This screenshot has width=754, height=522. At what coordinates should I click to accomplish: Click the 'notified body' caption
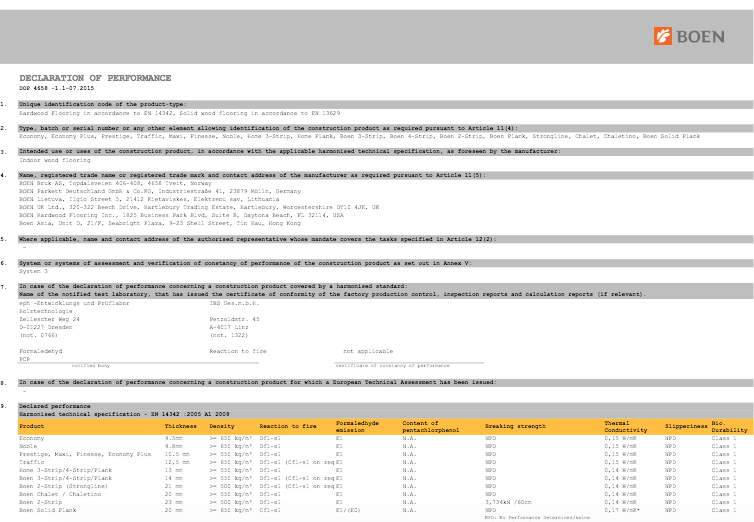(91, 366)
